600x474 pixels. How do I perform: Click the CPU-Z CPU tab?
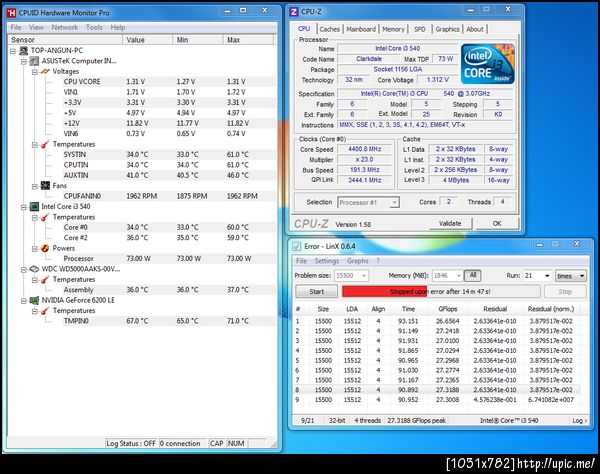pyautogui.click(x=304, y=29)
